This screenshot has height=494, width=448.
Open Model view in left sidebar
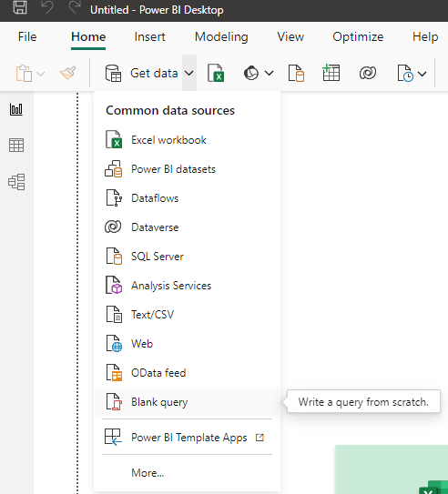click(16, 182)
